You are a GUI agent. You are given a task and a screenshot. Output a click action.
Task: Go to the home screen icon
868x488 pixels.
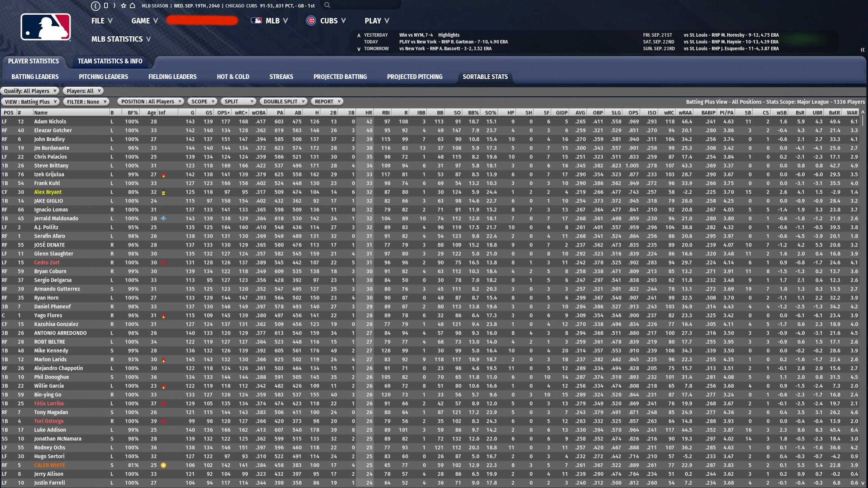(x=132, y=6)
